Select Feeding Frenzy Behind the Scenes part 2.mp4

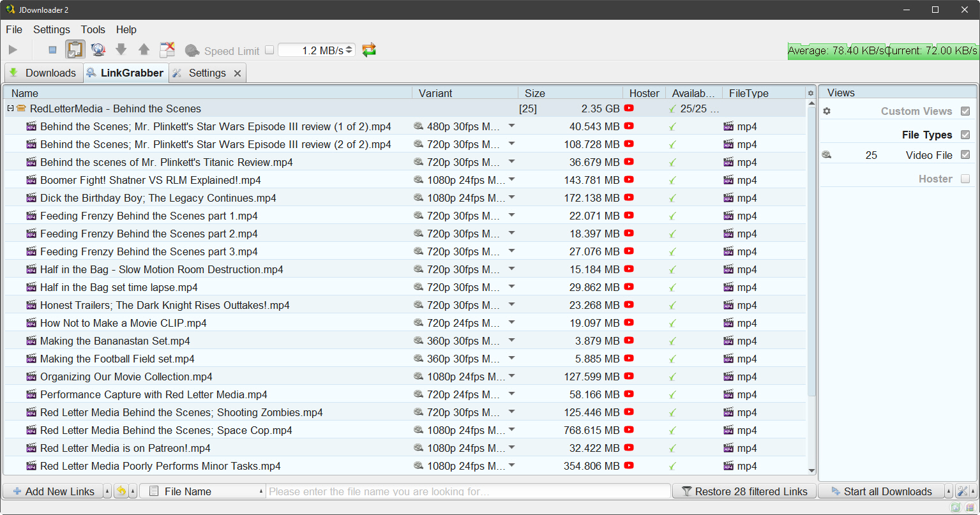click(149, 234)
